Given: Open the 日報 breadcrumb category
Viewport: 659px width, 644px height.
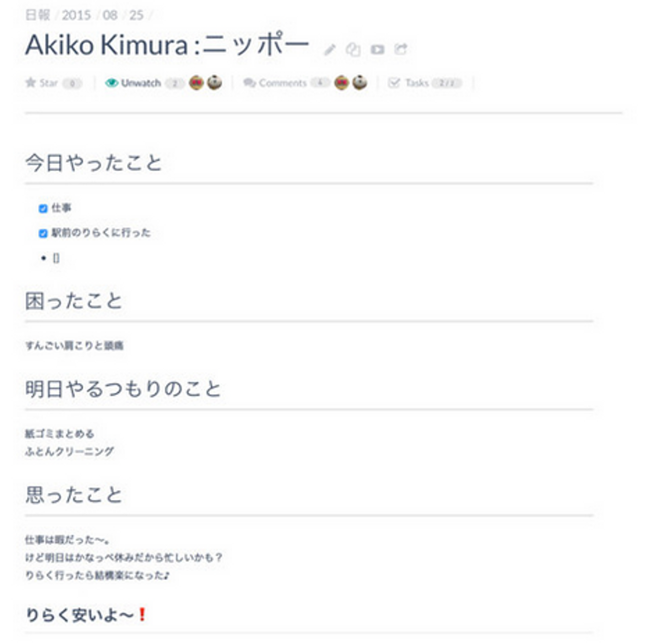Looking at the screenshot, I should coord(38,15).
